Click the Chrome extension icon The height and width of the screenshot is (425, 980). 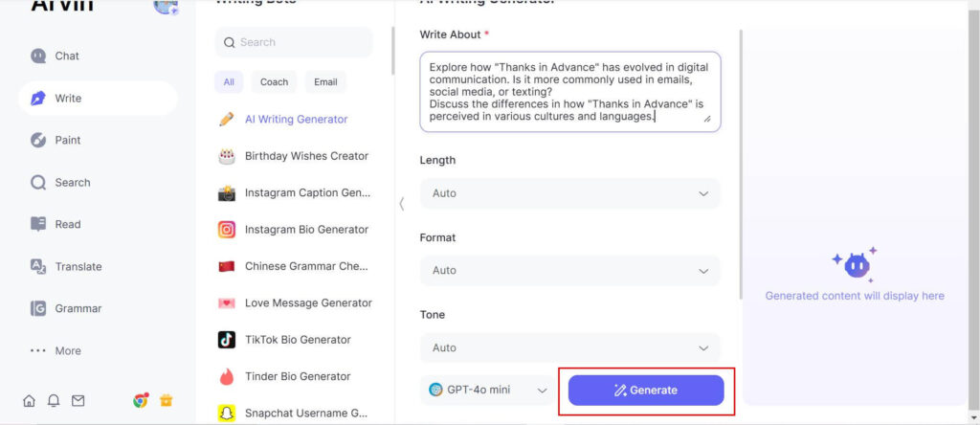point(141,401)
